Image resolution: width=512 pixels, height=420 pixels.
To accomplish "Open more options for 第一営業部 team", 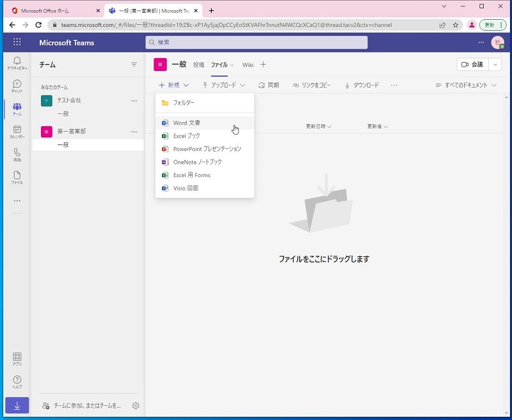I will [134, 132].
